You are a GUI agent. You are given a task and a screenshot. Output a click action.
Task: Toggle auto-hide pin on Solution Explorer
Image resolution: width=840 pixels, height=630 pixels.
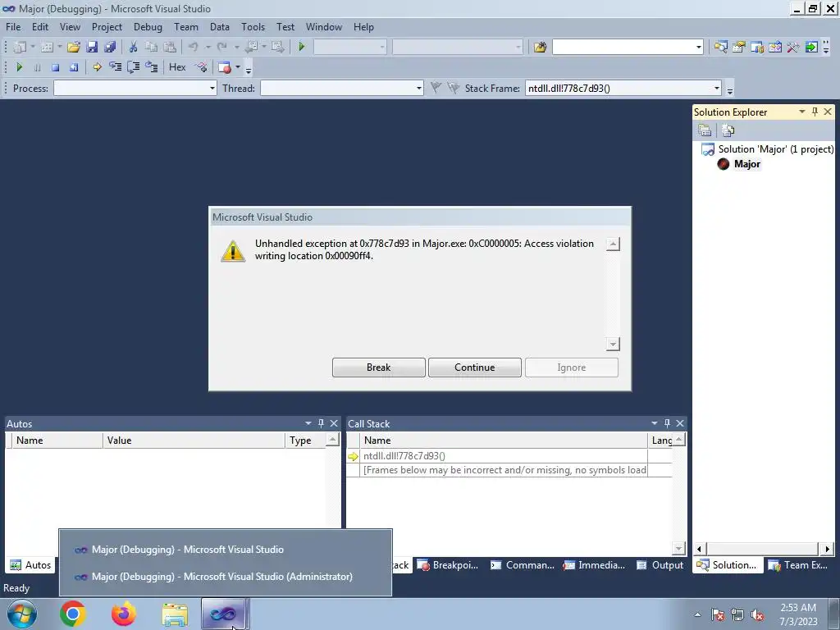pos(815,112)
